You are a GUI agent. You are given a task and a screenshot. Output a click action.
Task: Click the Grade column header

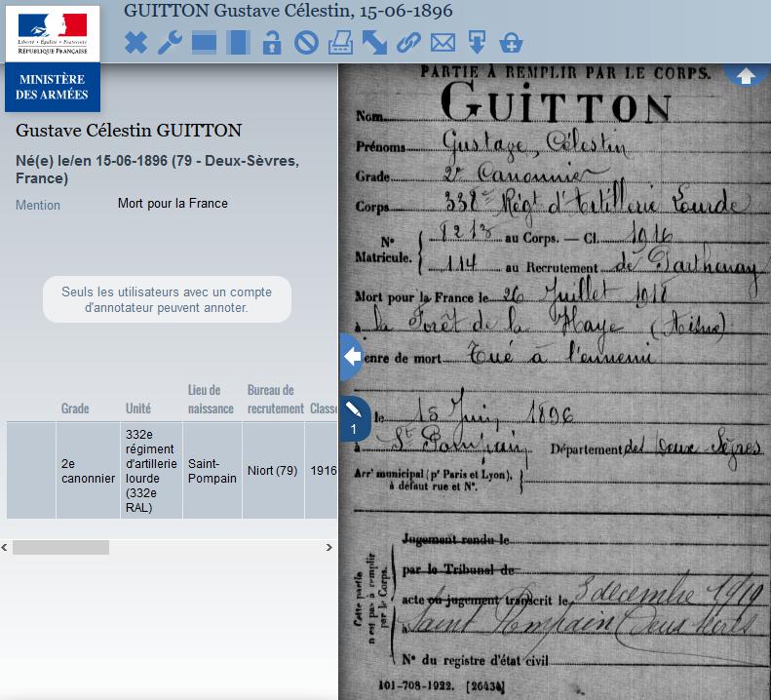pos(75,408)
